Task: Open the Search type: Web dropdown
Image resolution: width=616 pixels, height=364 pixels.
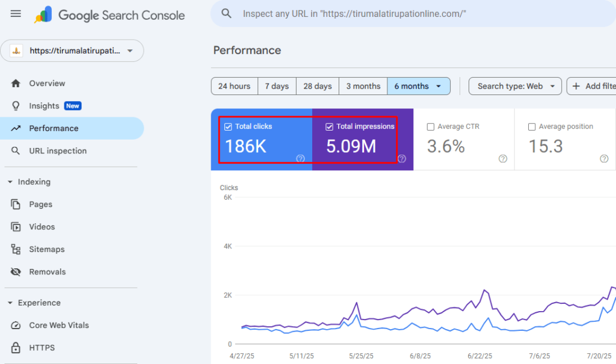Action: click(x=515, y=86)
